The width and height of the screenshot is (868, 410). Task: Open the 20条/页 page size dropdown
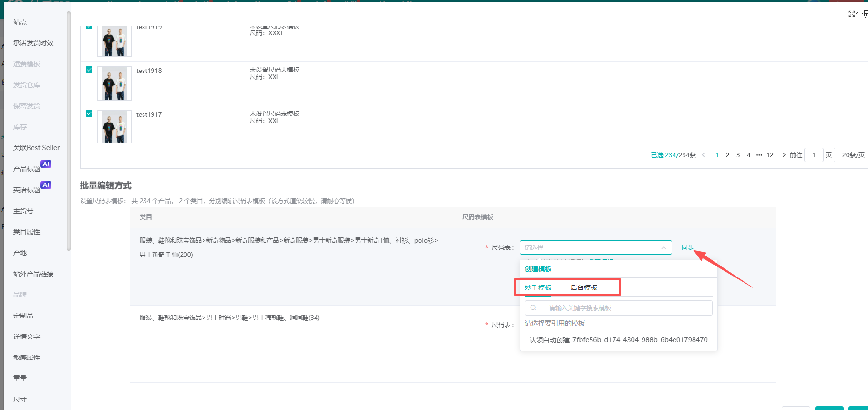point(852,155)
